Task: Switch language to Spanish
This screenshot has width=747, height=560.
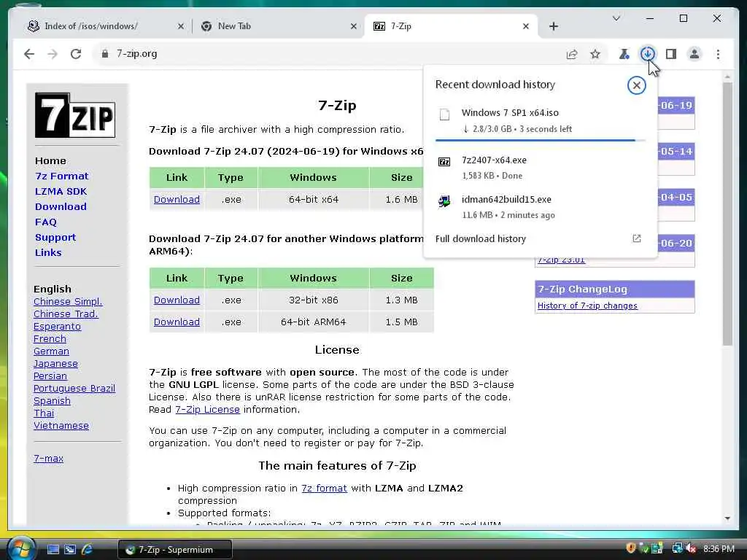Action: click(x=52, y=400)
